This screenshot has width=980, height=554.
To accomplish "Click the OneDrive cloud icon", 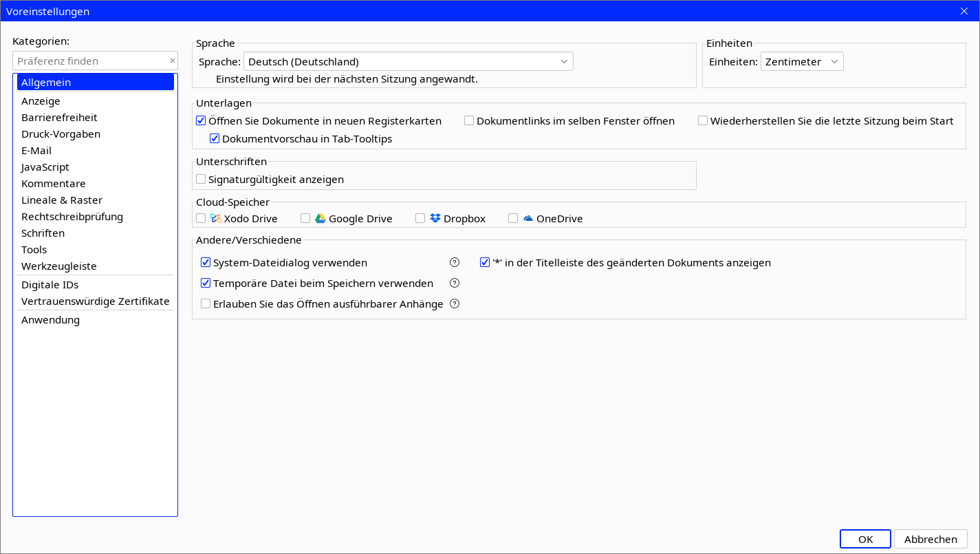I will tap(527, 218).
